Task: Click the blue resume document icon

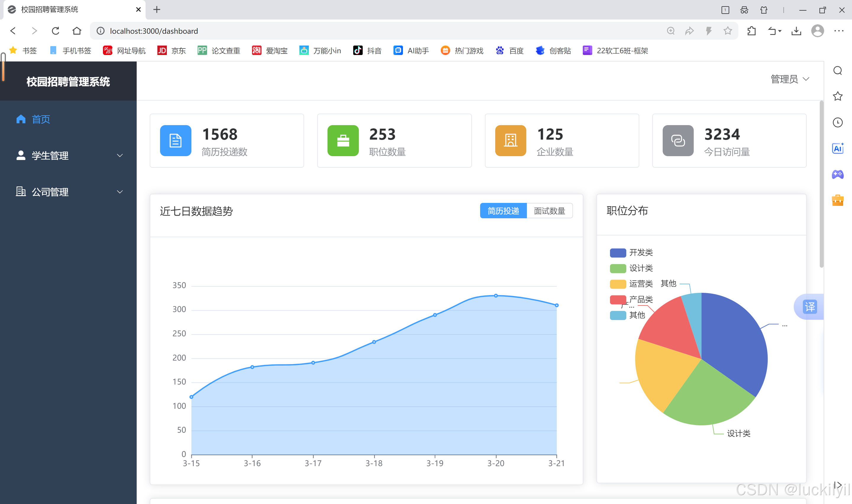Action: point(175,140)
